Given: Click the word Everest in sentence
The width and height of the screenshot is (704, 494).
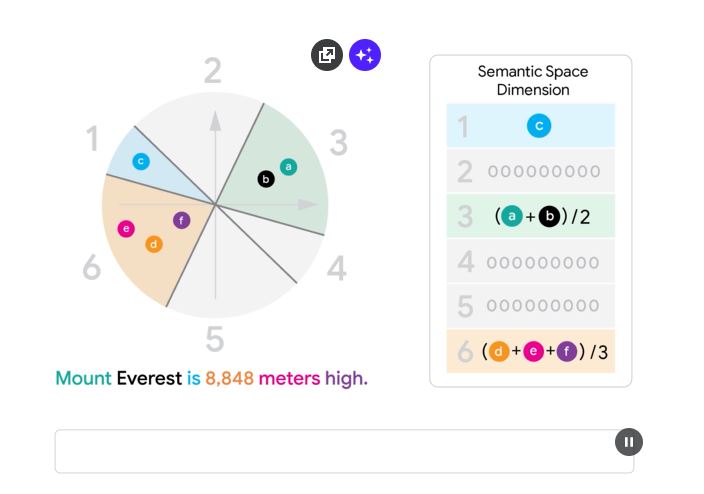Looking at the screenshot, I should click(149, 378).
